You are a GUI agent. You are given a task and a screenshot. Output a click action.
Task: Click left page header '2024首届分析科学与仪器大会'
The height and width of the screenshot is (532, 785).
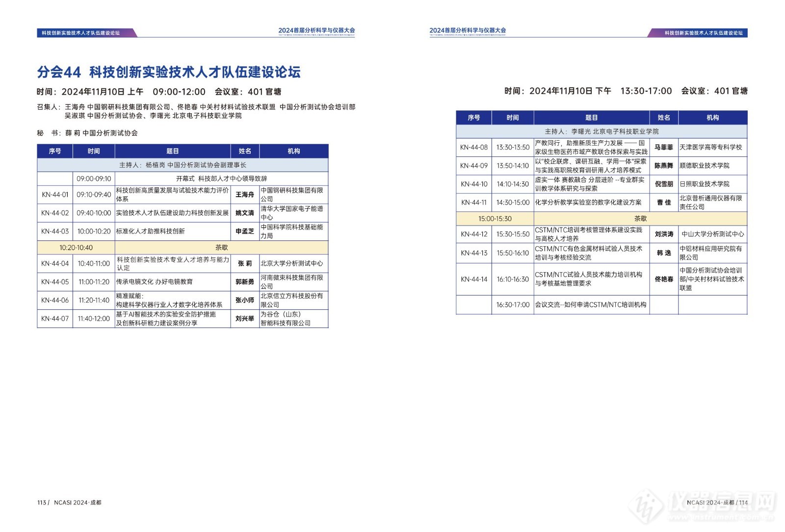(316, 30)
